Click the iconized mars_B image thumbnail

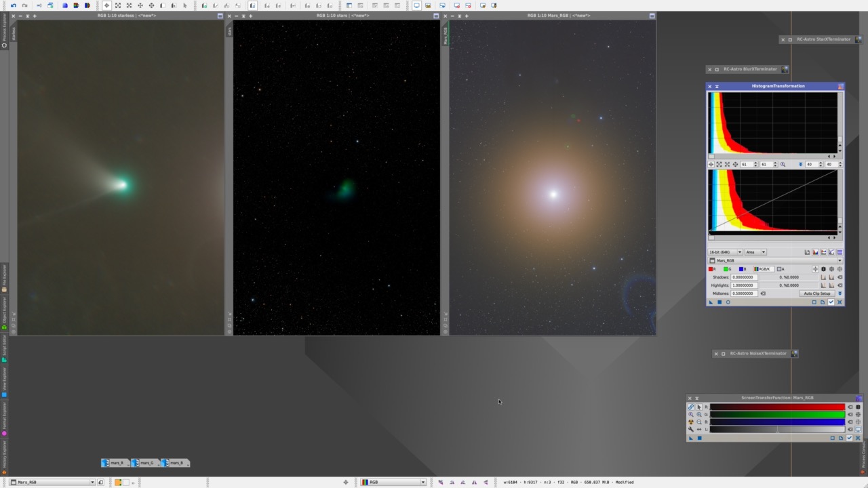click(x=175, y=463)
